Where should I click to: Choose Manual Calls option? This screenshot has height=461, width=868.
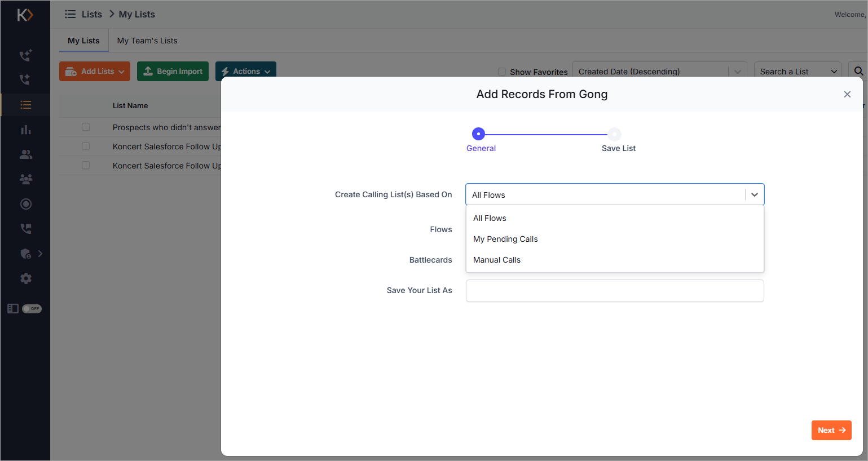pyautogui.click(x=615, y=260)
